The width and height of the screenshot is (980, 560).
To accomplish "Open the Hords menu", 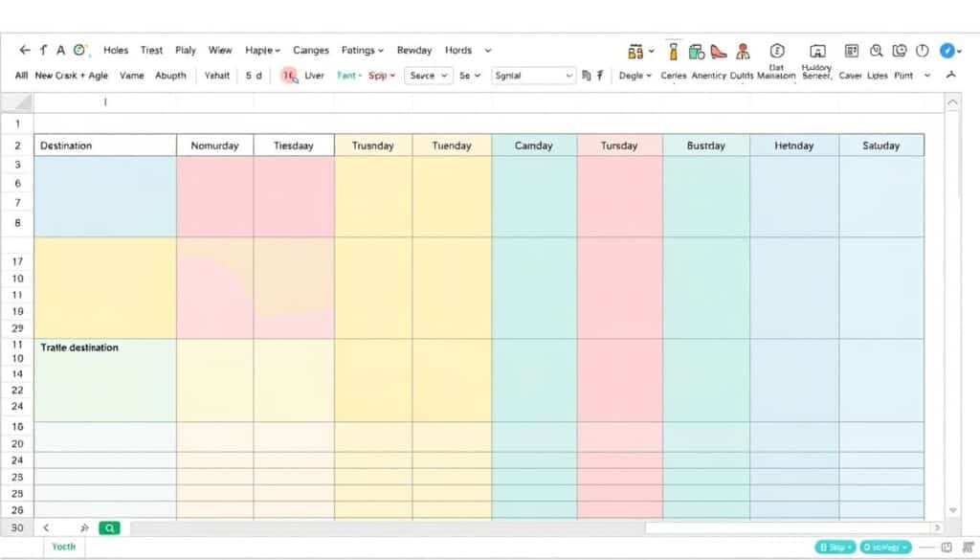I will [x=458, y=50].
